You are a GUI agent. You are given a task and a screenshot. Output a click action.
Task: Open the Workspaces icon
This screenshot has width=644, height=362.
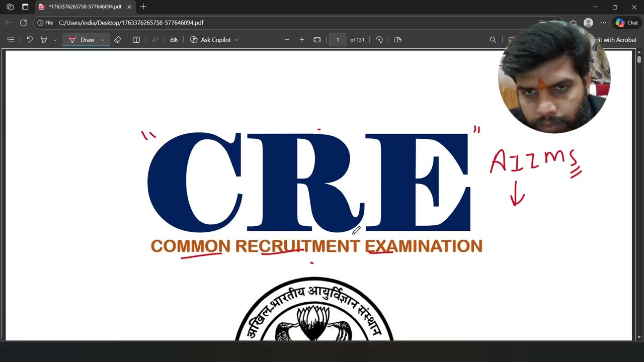pos(10,7)
